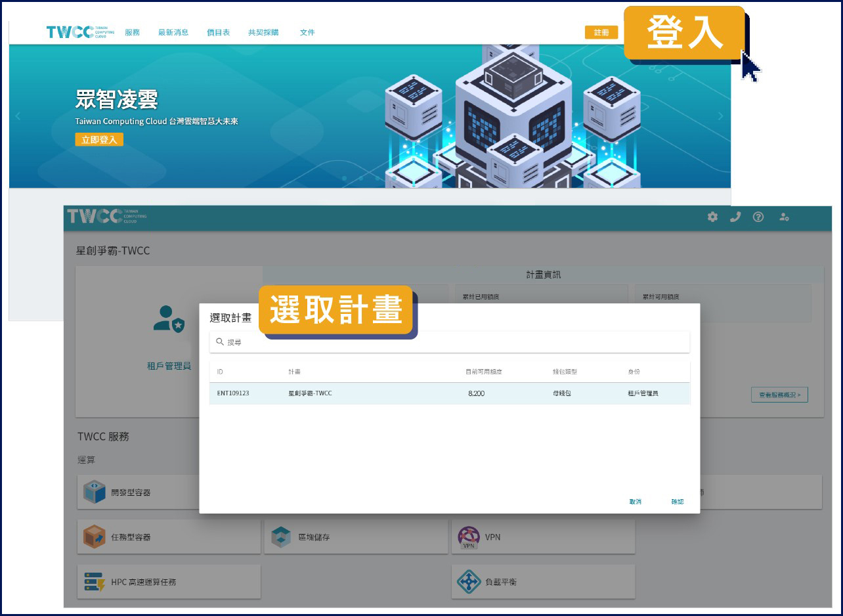Click the magnifier icon in 選取計畫 search
The width and height of the screenshot is (843, 616).
[x=220, y=341]
